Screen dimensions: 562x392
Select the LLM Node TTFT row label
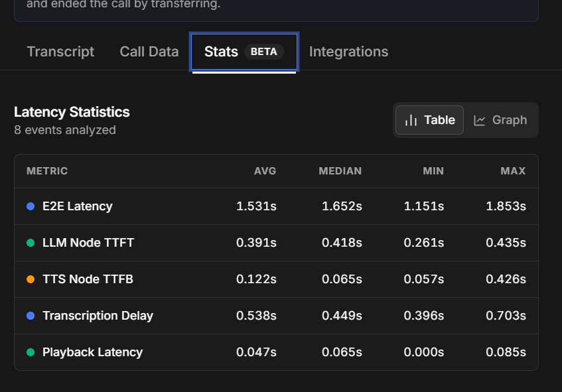click(88, 243)
